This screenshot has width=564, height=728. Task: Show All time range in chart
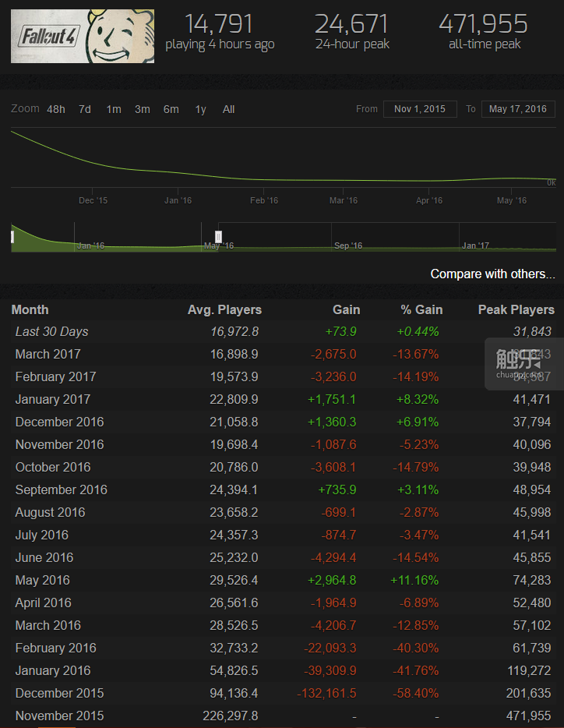point(228,109)
